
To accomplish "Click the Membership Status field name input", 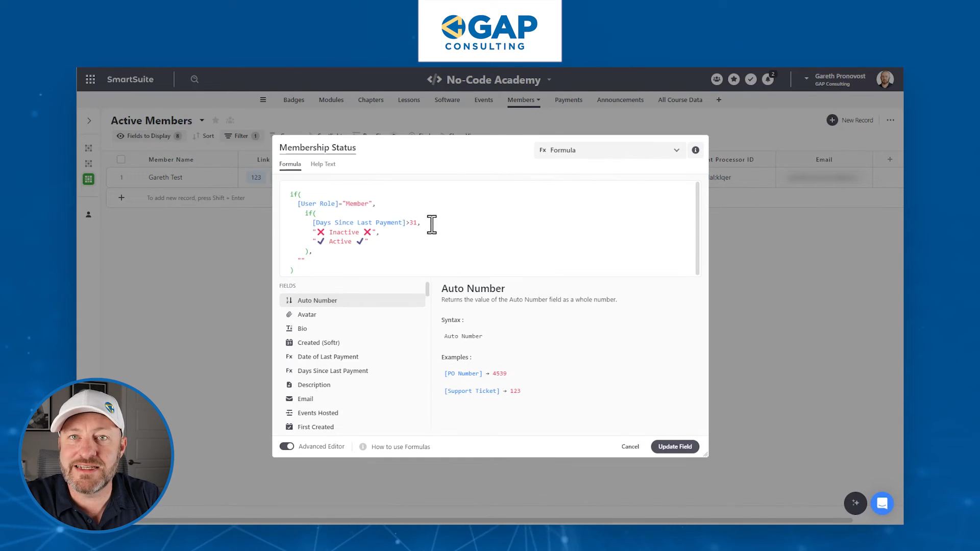I will coord(317,147).
